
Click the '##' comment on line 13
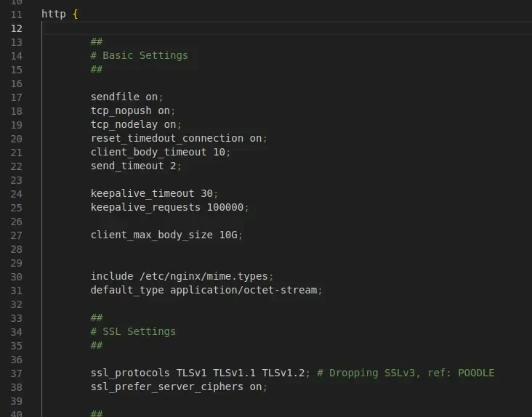(97, 41)
